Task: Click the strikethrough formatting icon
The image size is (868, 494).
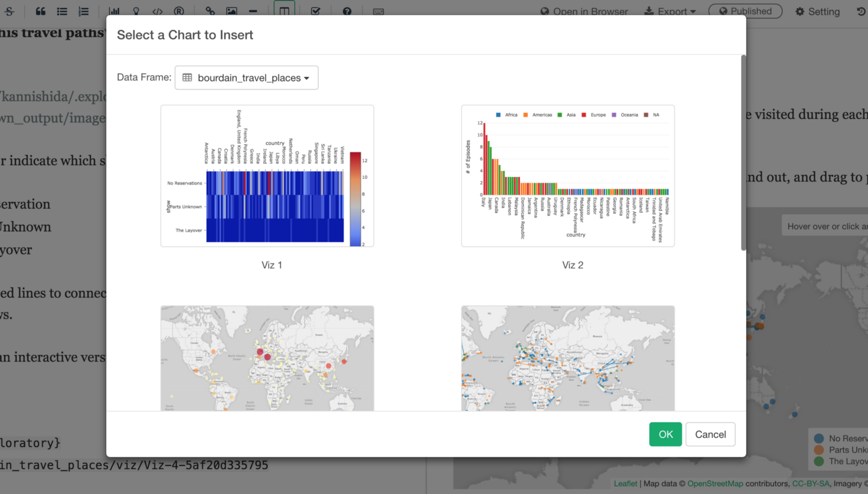Action: pyautogui.click(x=10, y=11)
